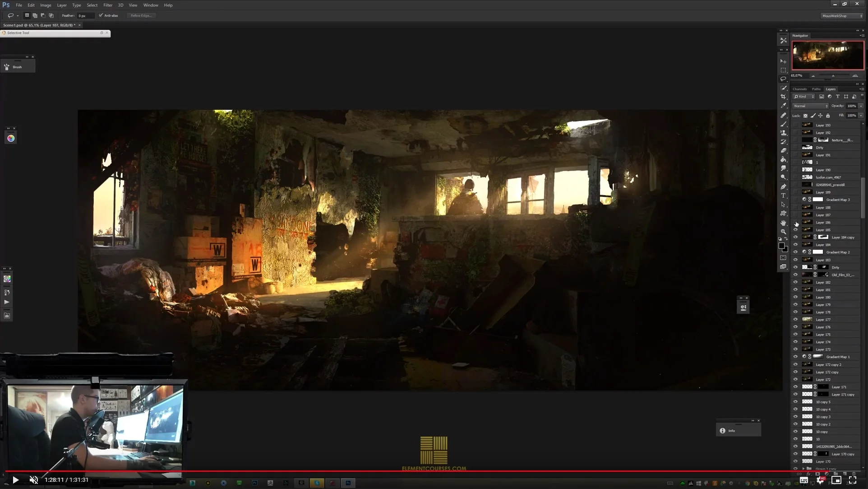The width and height of the screenshot is (868, 489).
Task: Click lock all layer icon
Action: [x=828, y=116]
